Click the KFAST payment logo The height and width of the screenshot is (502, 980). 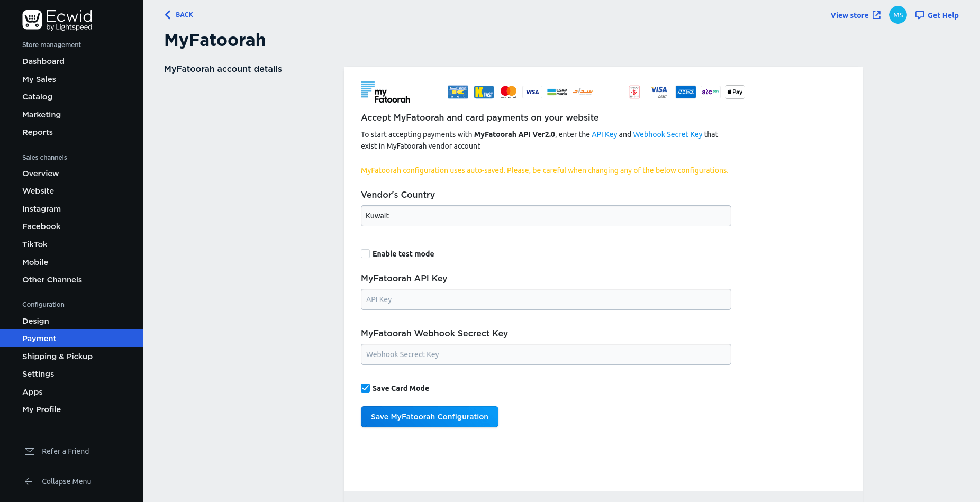(x=484, y=92)
